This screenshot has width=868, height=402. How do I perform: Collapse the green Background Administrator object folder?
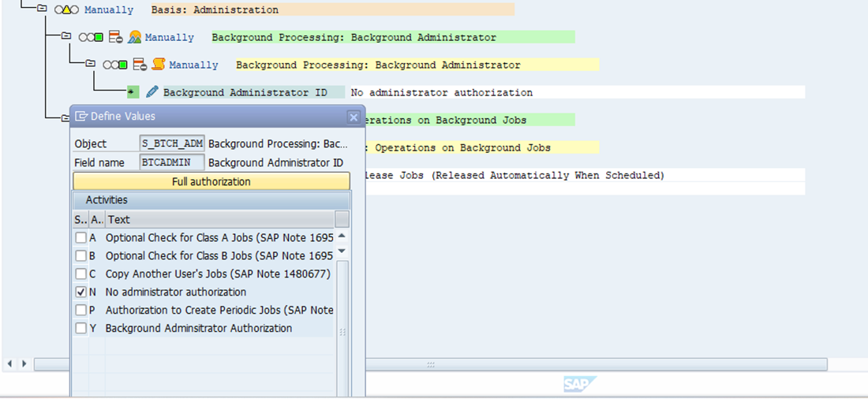66,36
